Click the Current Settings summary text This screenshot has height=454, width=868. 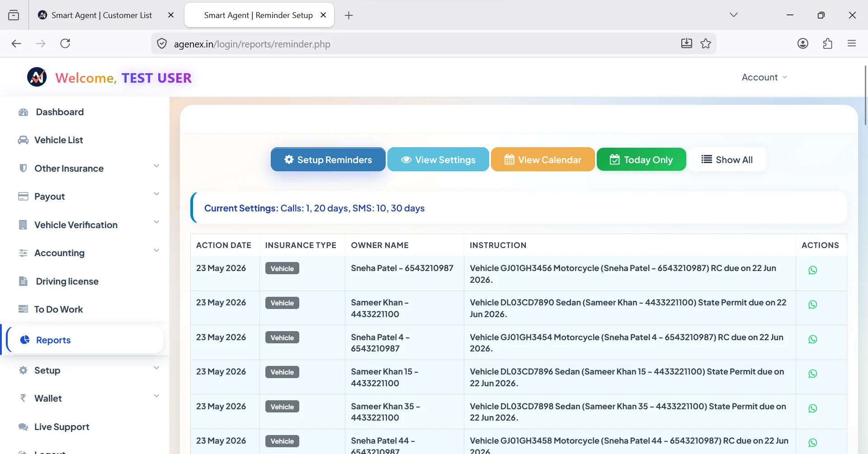pyautogui.click(x=314, y=208)
